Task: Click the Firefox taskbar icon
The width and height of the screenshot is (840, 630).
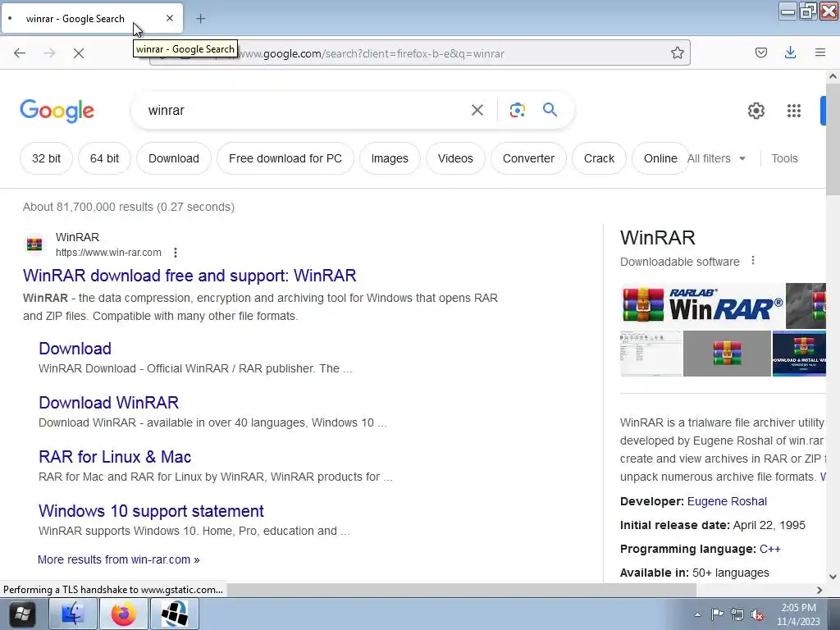Action: click(x=124, y=614)
